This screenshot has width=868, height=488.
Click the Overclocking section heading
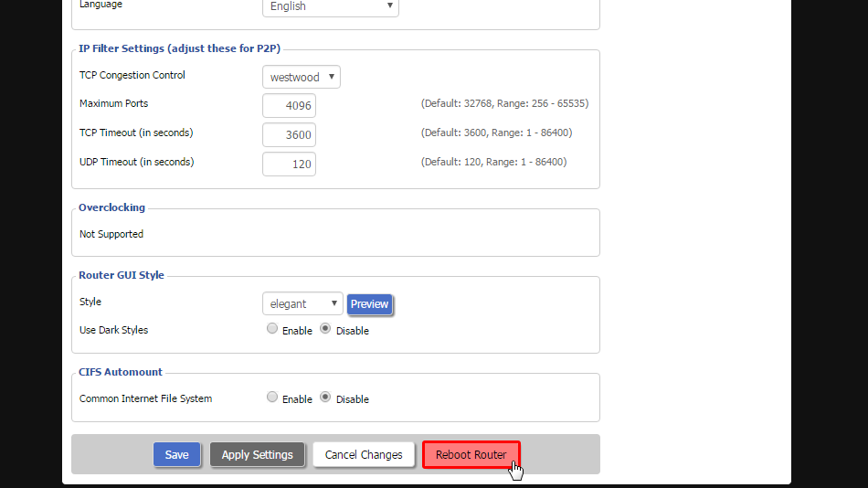[111, 207]
